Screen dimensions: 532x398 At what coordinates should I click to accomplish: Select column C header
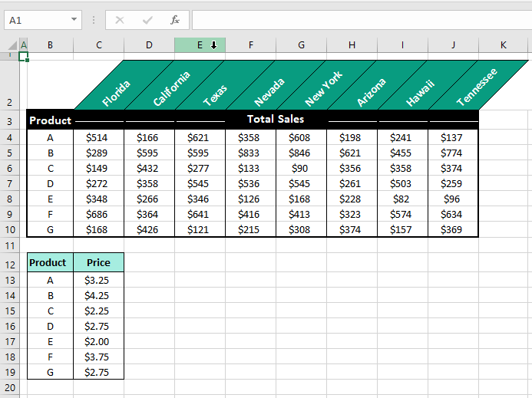pos(99,45)
